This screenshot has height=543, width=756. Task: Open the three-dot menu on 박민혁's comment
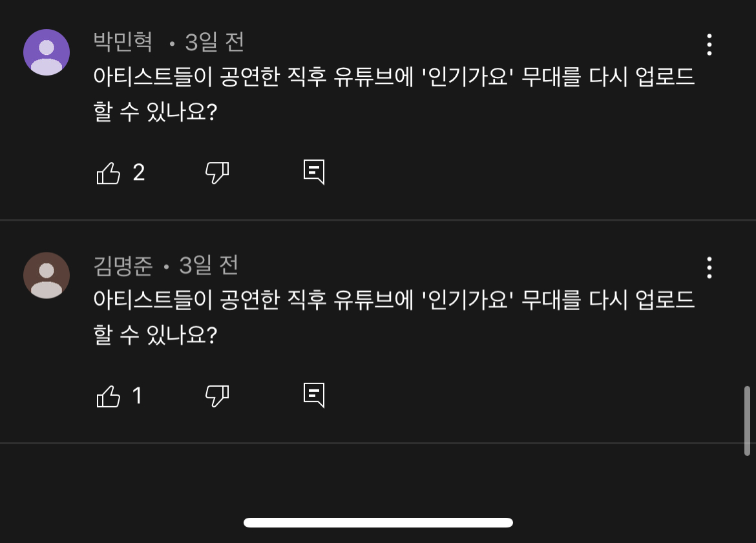(709, 45)
